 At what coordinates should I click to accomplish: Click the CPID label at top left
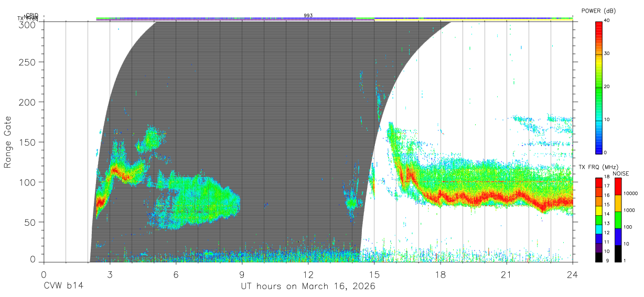[32, 15]
